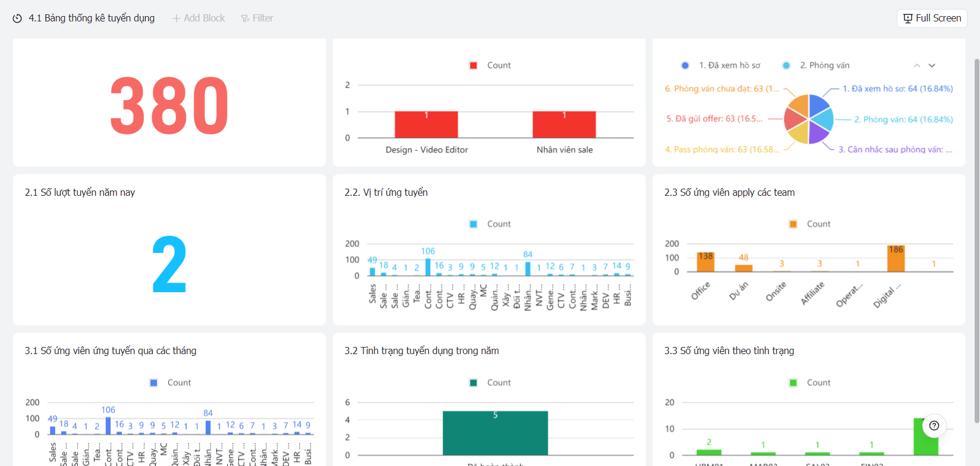Go to next pie legend page
This screenshot has height=466, width=980.
pos(932,65)
